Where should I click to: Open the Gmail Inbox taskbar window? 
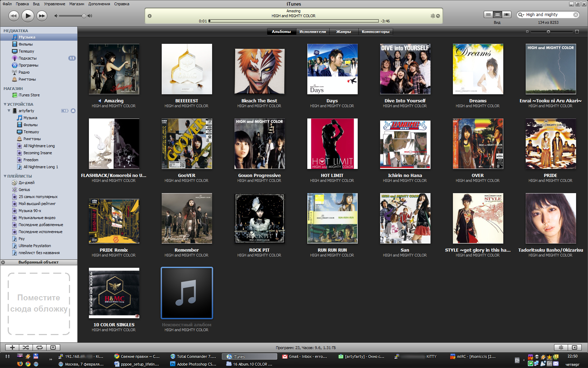coord(305,356)
